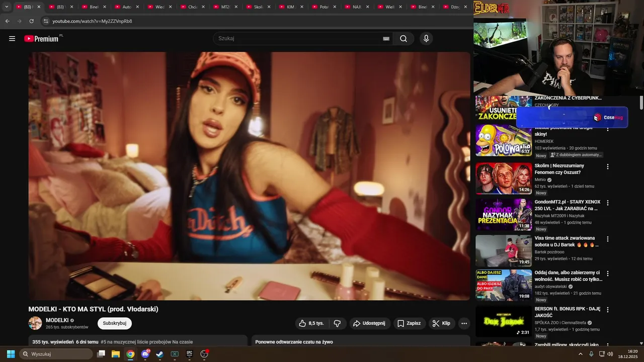Open options for Oddaj dane video

[607, 274]
